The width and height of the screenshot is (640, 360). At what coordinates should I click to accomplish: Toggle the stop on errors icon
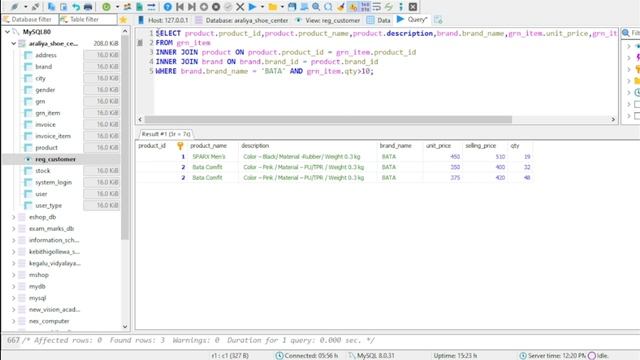pyautogui.click(x=353, y=7)
